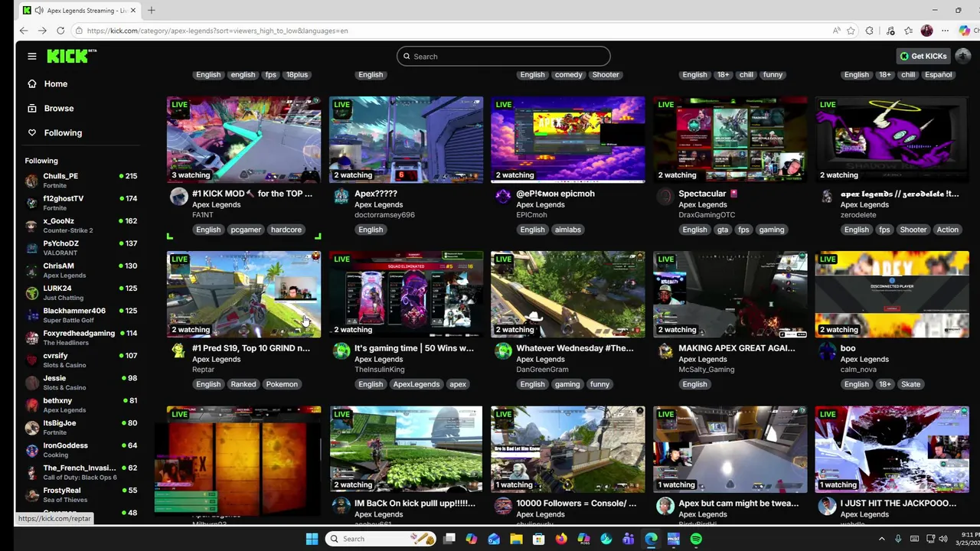The image size is (980, 551).
Task: Select the Skate tag
Action: click(910, 384)
